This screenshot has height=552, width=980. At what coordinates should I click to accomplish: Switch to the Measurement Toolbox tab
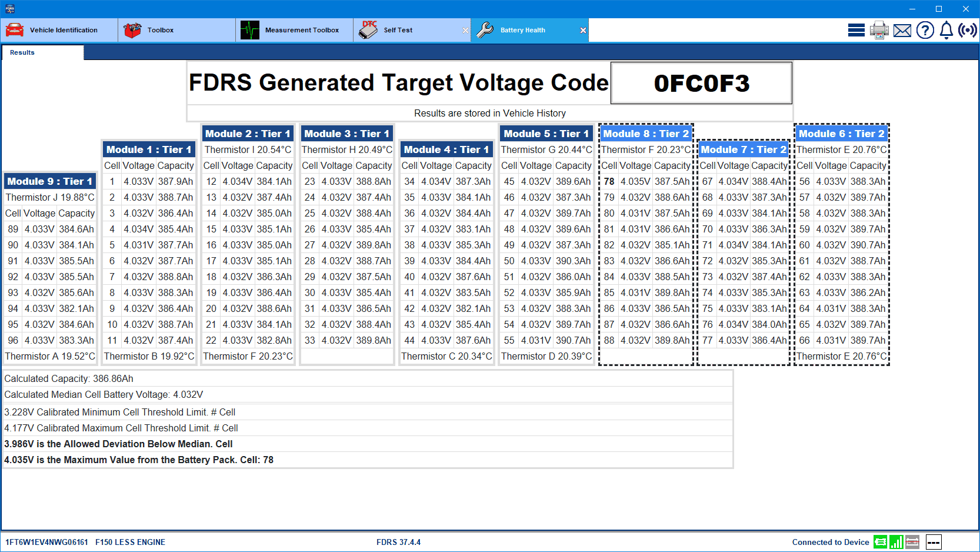pyautogui.click(x=294, y=30)
